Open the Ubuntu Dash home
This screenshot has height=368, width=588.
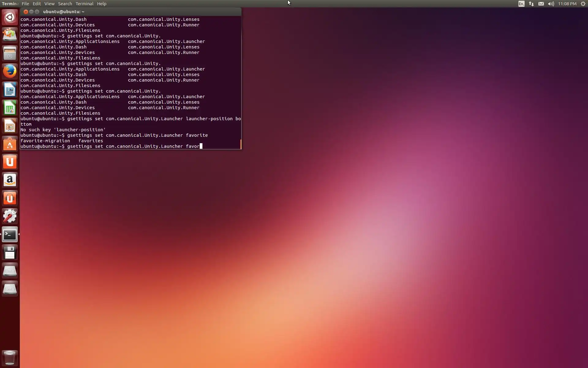(x=10, y=17)
